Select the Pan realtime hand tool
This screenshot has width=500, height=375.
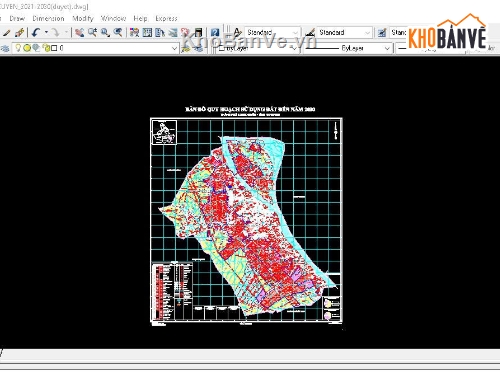tap(79, 32)
